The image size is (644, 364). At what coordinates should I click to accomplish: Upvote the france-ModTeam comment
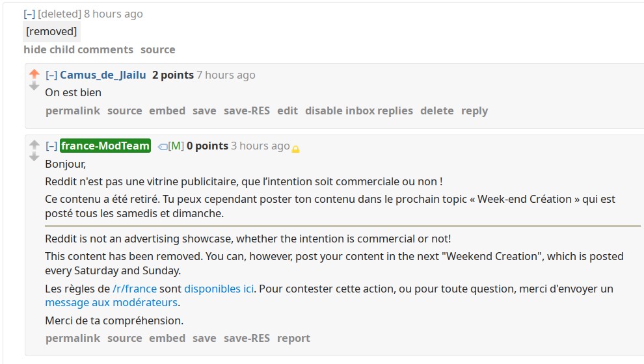point(34,145)
